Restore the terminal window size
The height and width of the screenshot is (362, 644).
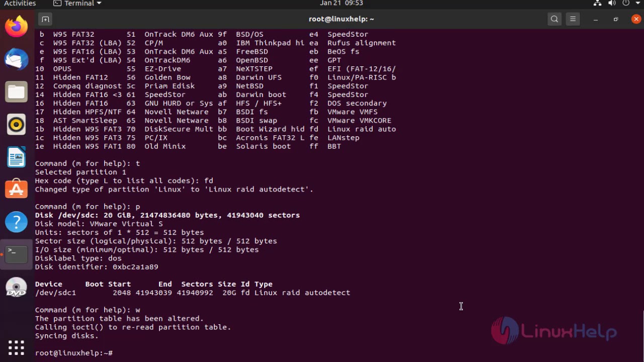(x=616, y=19)
